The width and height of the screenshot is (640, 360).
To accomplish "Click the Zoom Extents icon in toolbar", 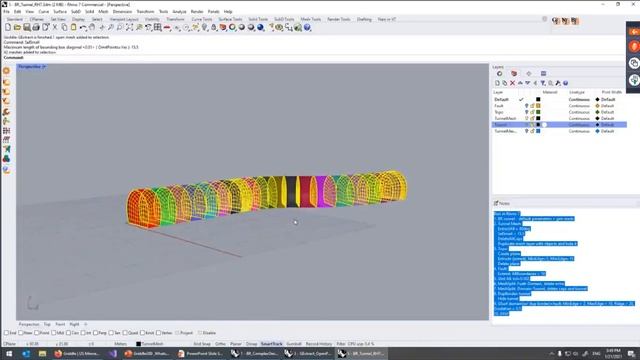I will coord(129,27).
